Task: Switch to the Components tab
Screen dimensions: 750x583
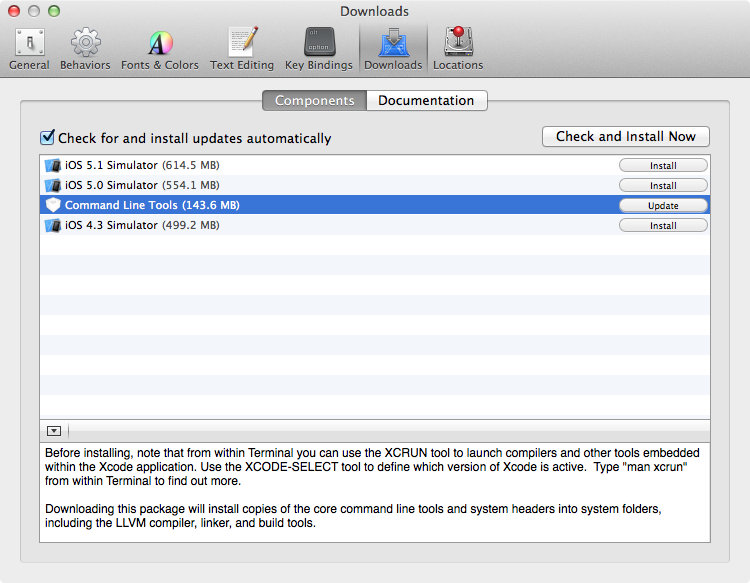Action: (315, 100)
